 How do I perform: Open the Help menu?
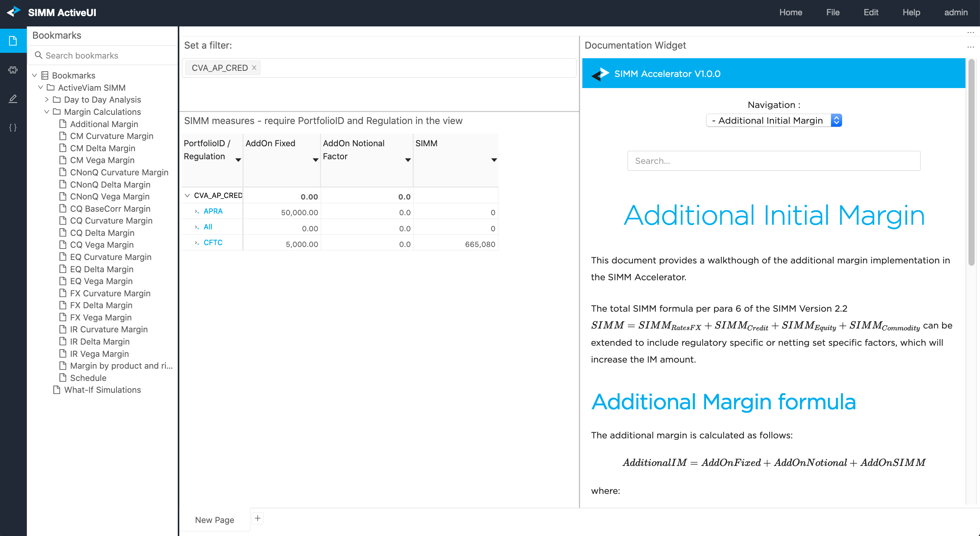pyautogui.click(x=911, y=12)
